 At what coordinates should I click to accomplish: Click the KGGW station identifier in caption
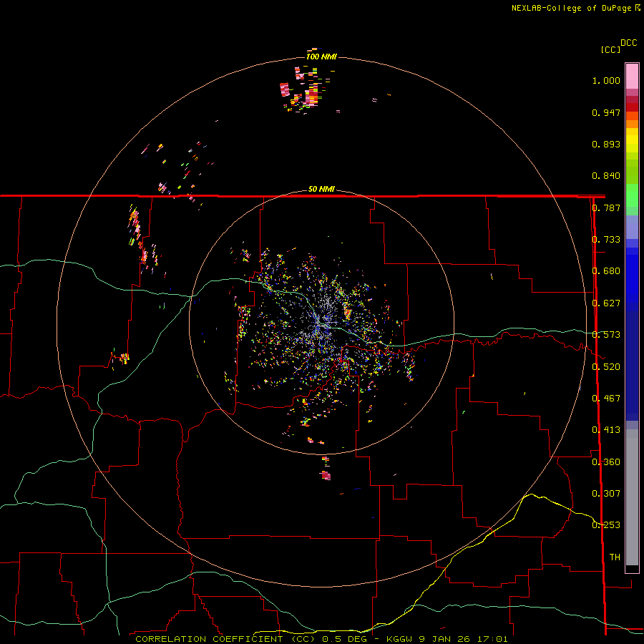tap(399, 639)
